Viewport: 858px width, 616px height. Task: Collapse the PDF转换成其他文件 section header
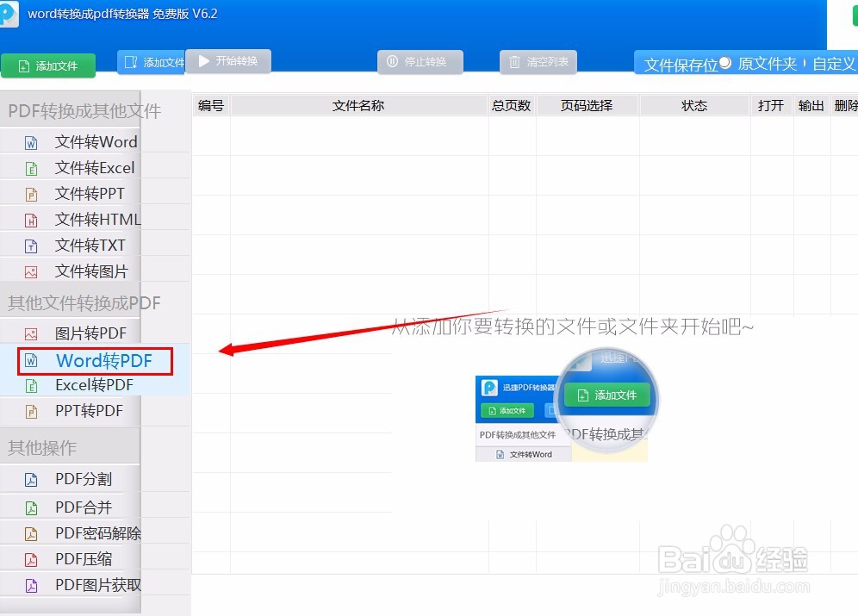tap(70, 110)
